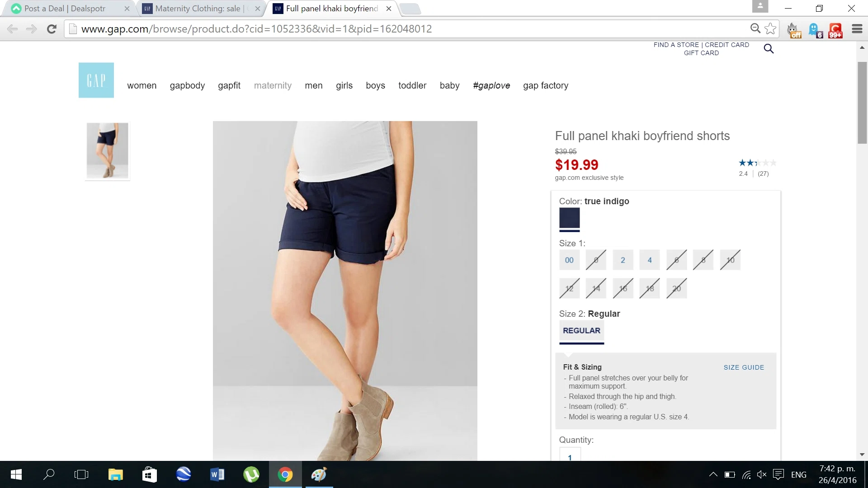Open uTorrent from the taskbar
Image resolution: width=868 pixels, height=488 pixels.
tap(251, 474)
